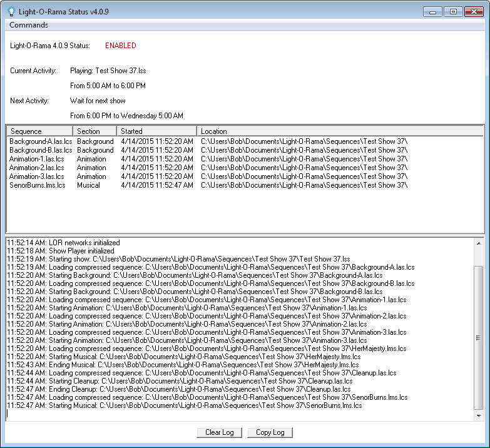Minimize the Light-O-Rama Status window
This screenshot has height=448, width=490.
pos(432,12)
